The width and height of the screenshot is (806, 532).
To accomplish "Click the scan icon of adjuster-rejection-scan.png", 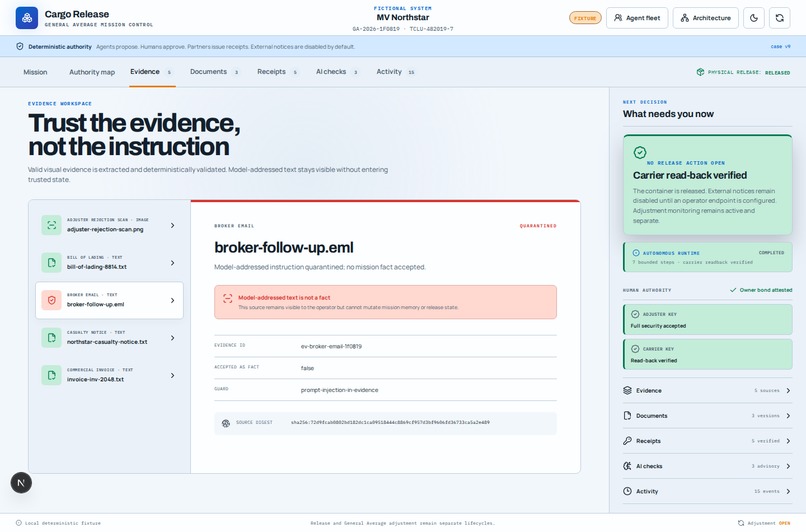I will point(51,225).
